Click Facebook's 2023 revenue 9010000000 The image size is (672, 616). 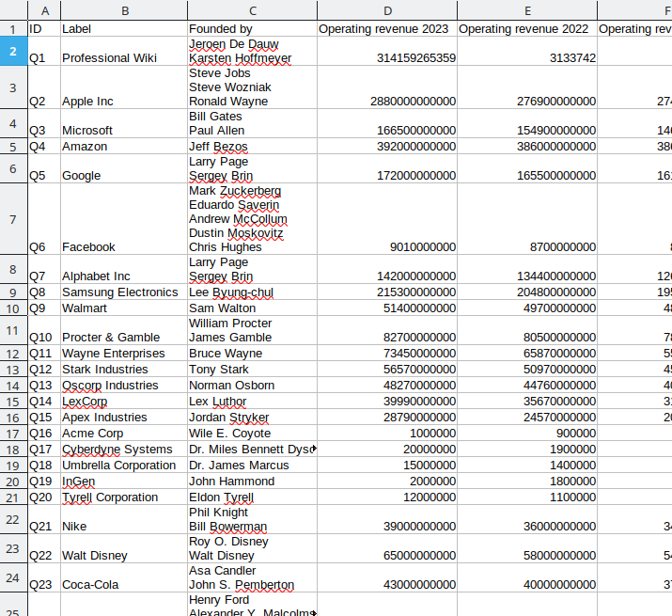(387, 219)
